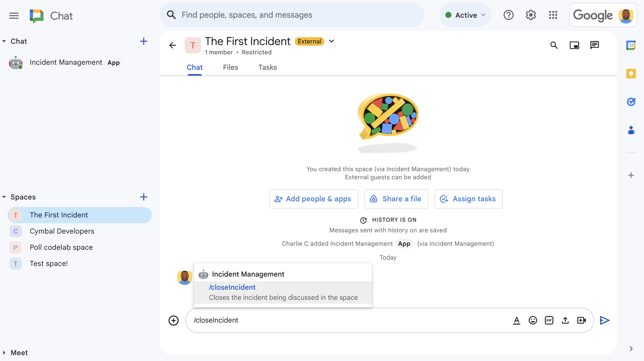This screenshot has height=361, width=644.
Task: Click the search icon in chat header
Action: tap(554, 45)
